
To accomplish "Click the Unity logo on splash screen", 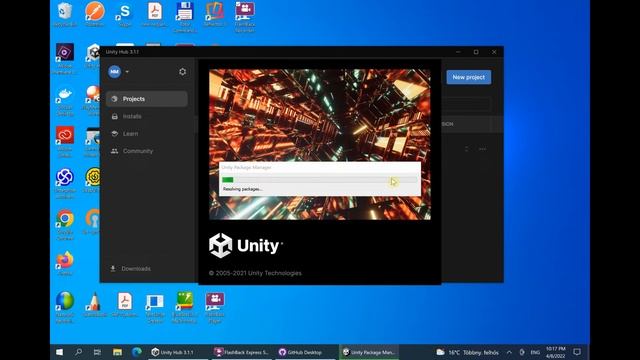I will click(x=245, y=246).
